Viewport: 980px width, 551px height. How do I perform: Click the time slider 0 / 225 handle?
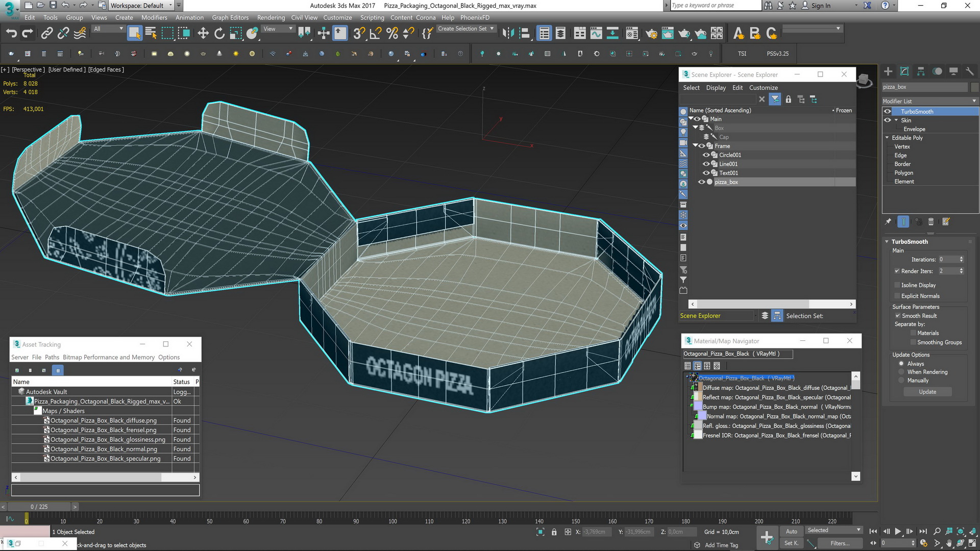39,507
